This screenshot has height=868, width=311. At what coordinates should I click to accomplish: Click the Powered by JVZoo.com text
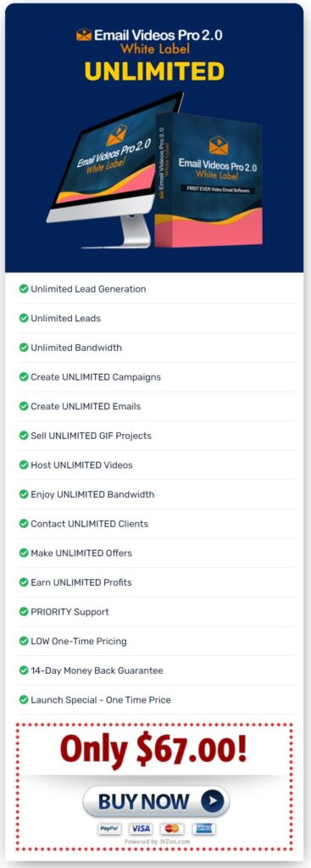coord(157,842)
